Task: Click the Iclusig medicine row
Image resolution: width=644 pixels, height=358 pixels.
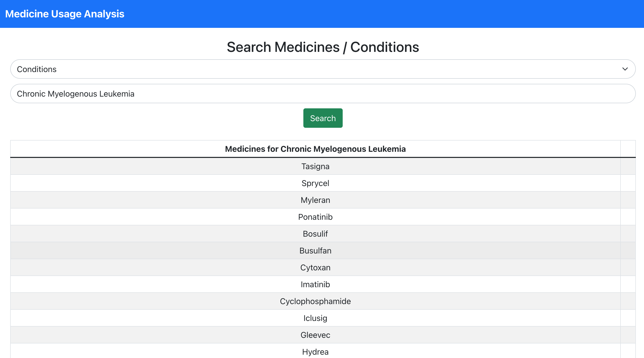Action: (315, 318)
